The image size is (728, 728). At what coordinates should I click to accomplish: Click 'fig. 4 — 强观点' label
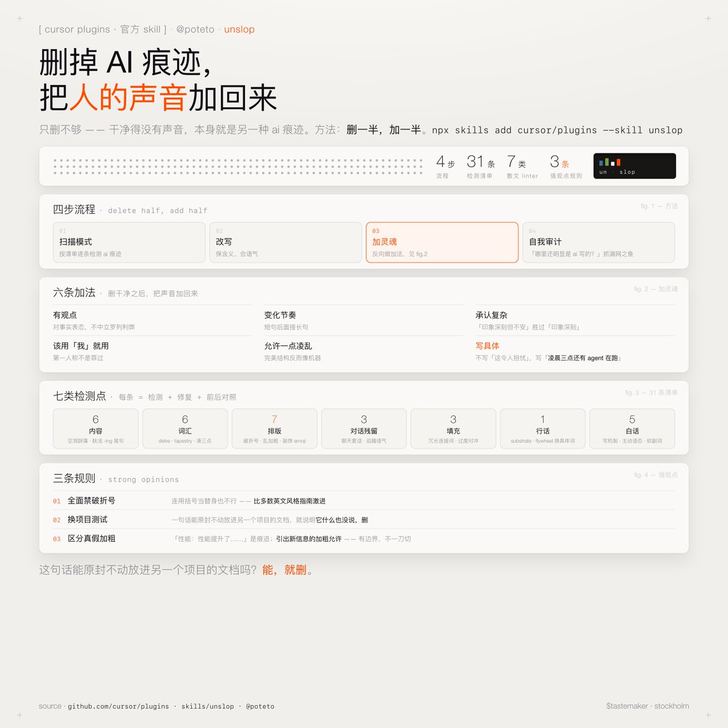[656, 475]
